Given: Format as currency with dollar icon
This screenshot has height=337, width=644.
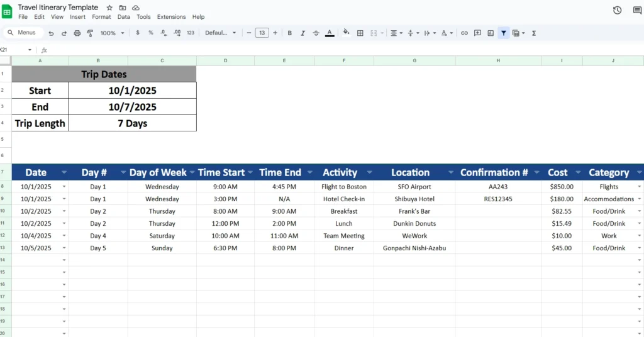Looking at the screenshot, I should 138,33.
